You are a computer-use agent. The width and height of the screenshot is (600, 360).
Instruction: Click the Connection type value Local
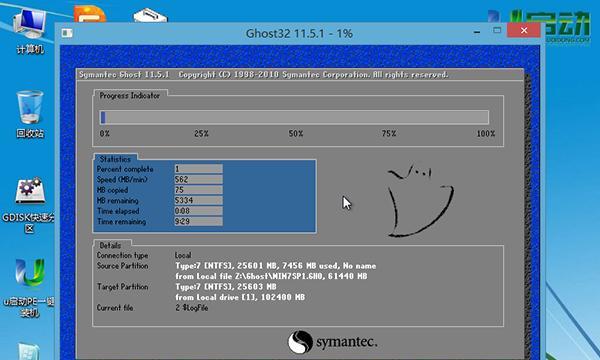(183, 255)
